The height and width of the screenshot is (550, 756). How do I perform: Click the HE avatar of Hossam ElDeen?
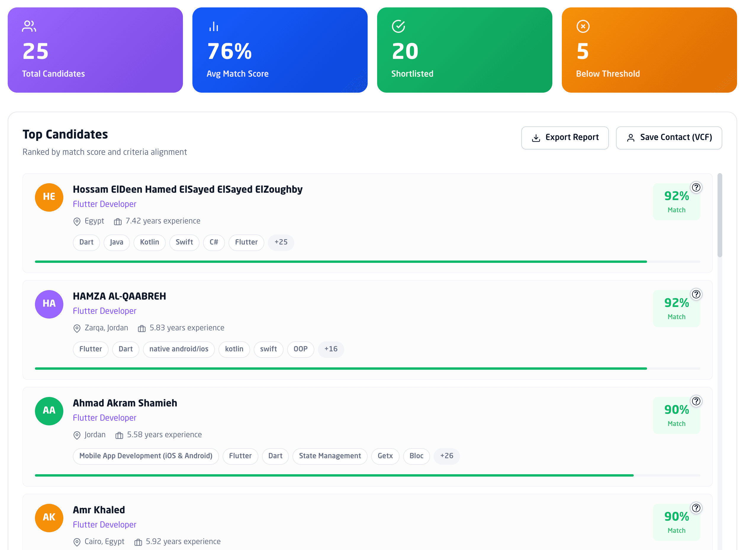click(49, 197)
